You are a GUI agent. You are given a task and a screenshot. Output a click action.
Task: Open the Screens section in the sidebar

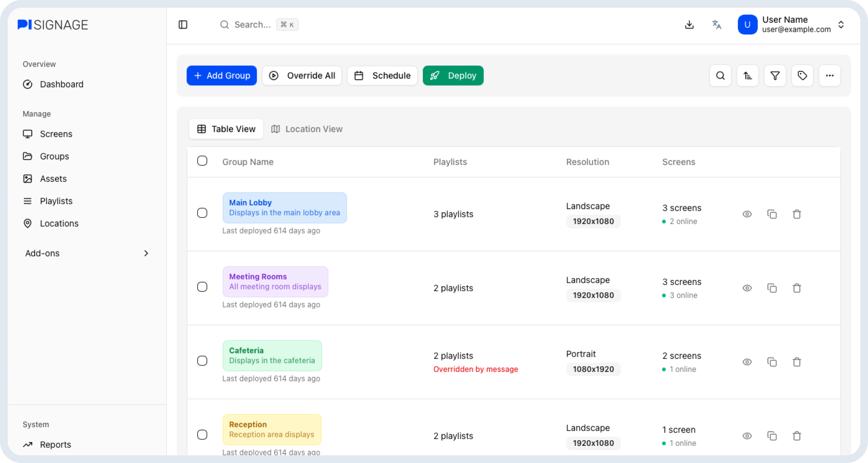56,134
